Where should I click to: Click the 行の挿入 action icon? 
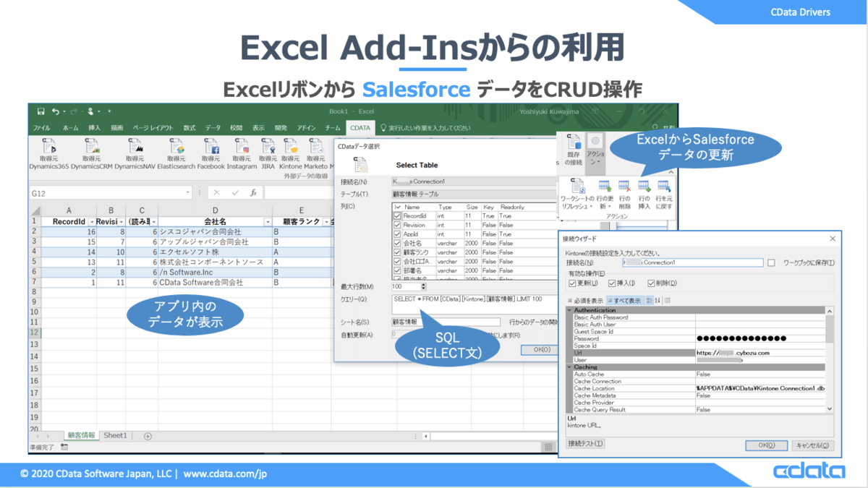click(x=644, y=187)
